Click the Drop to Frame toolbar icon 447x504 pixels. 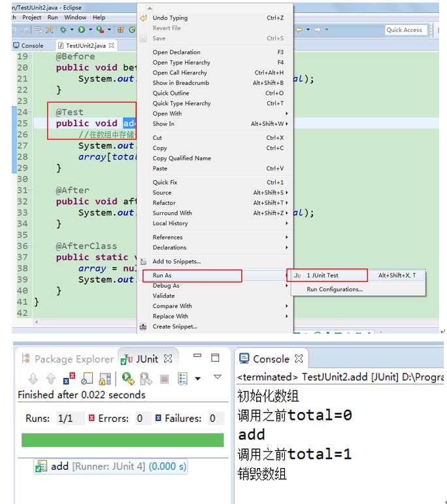tap(39, 29)
